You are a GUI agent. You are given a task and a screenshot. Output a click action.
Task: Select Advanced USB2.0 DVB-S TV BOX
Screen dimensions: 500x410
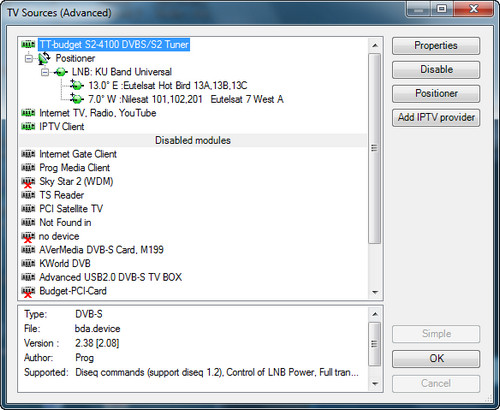111,277
